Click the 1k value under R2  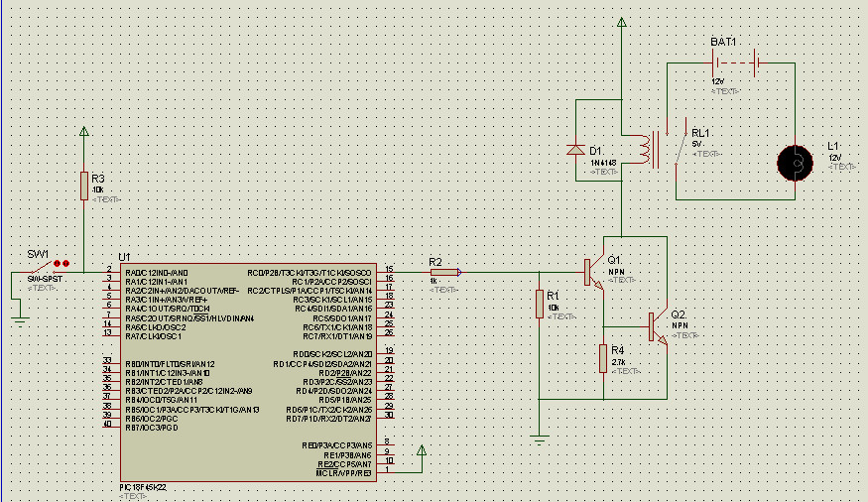tap(434, 281)
